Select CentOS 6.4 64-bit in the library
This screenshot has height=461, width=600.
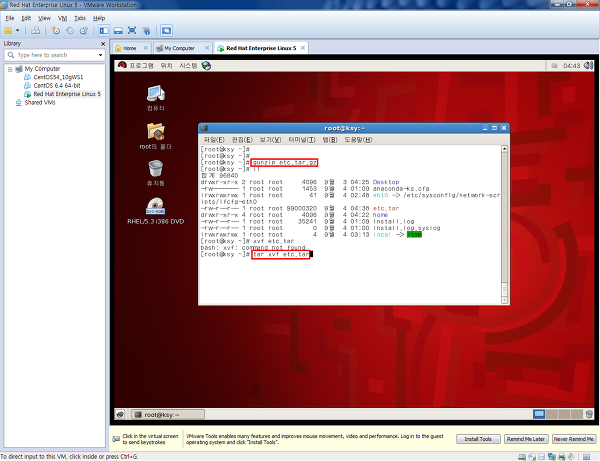(57, 86)
